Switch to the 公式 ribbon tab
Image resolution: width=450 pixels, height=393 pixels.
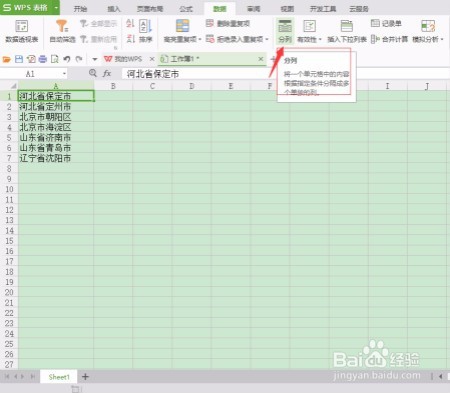[x=186, y=9]
